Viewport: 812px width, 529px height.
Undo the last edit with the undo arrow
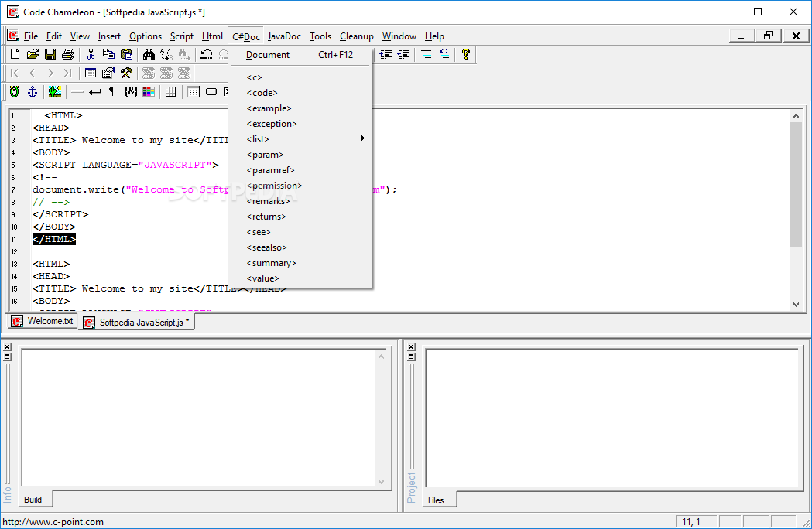[207, 54]
